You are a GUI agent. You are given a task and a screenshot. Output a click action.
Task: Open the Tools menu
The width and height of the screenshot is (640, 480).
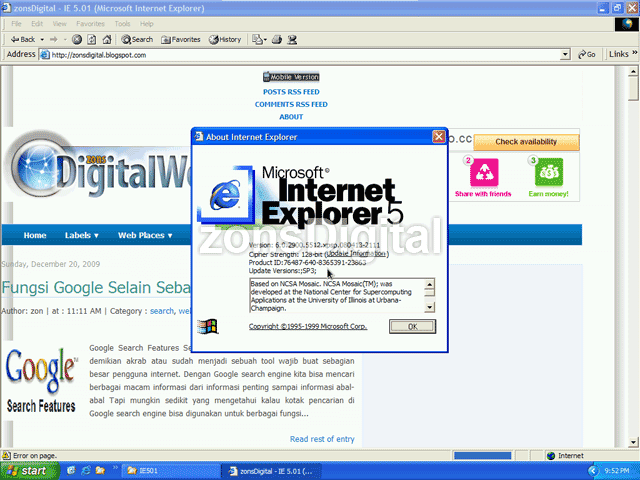click(x=122, y=24)
